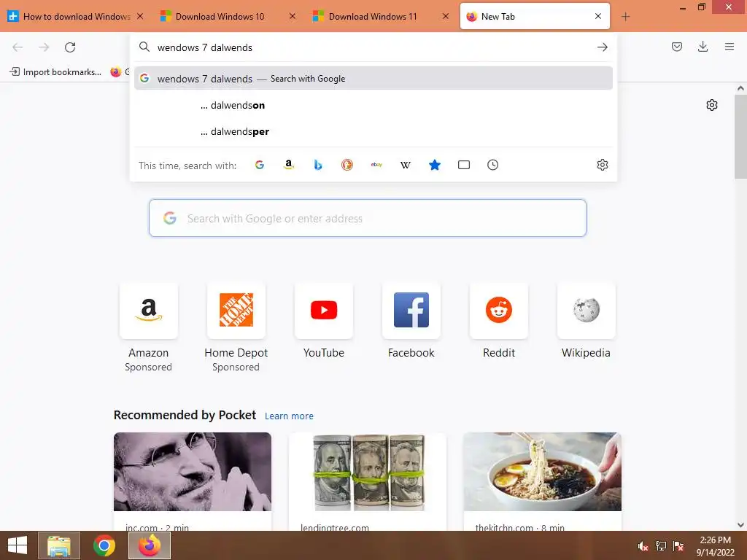
Task: Open the Windows Start menu
Action: (18, 545)
